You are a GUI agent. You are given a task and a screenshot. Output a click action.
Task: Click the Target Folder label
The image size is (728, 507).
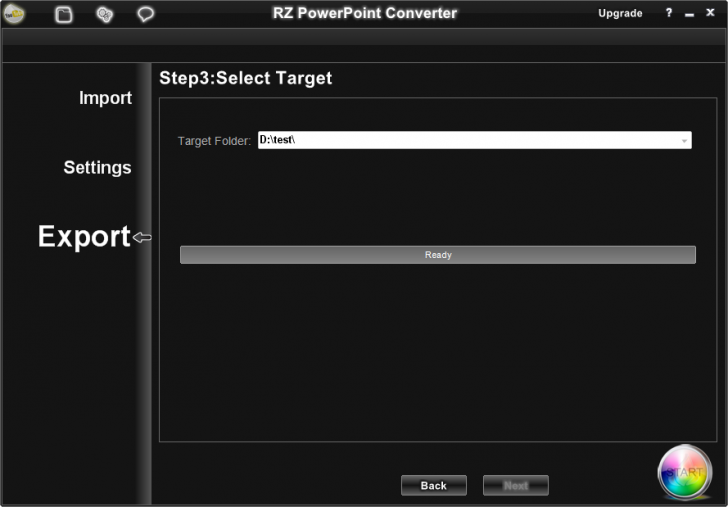(x=214, y=141)
